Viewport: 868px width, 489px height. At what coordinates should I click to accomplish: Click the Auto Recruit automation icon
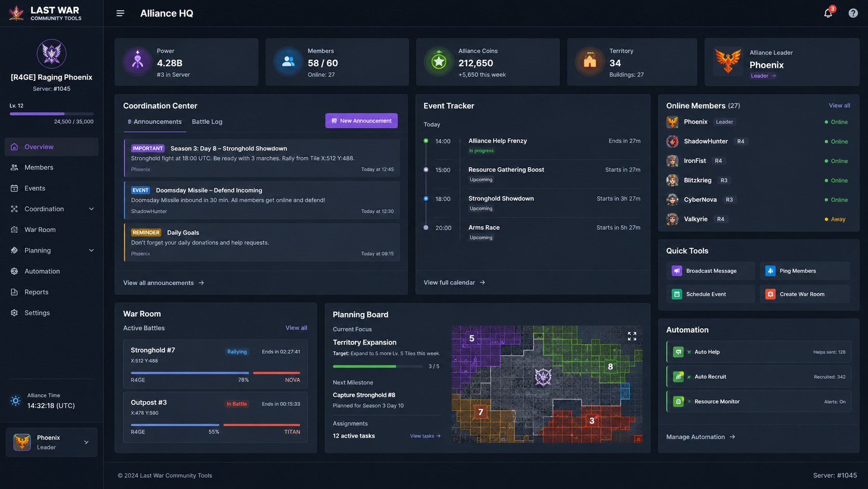tap(678, 377)
